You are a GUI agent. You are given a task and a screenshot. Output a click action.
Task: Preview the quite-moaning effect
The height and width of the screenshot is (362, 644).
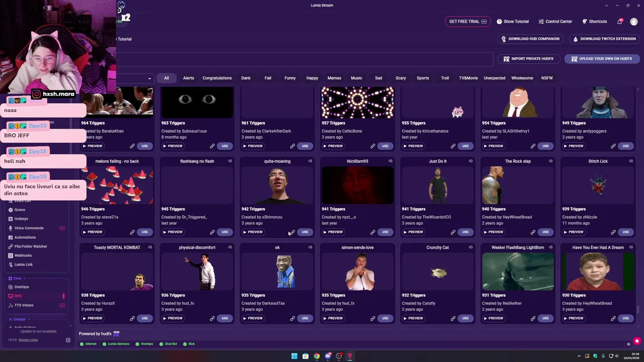(x=253, y=232)
